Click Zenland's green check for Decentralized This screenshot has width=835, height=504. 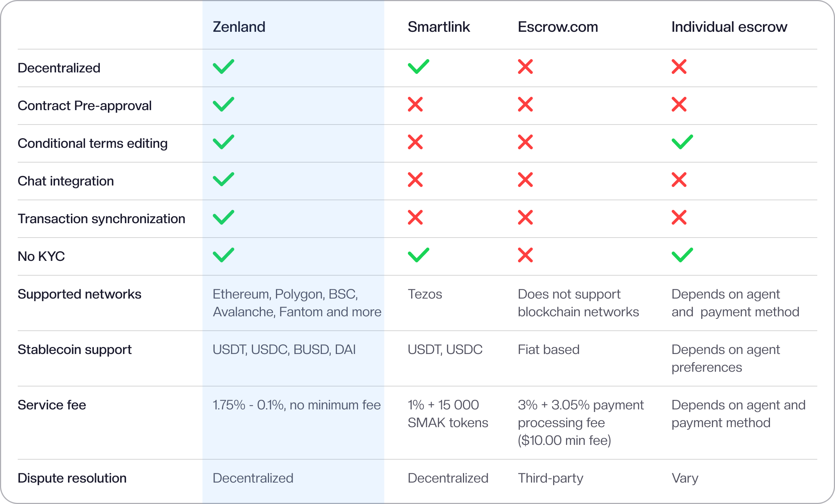(224, 67)
